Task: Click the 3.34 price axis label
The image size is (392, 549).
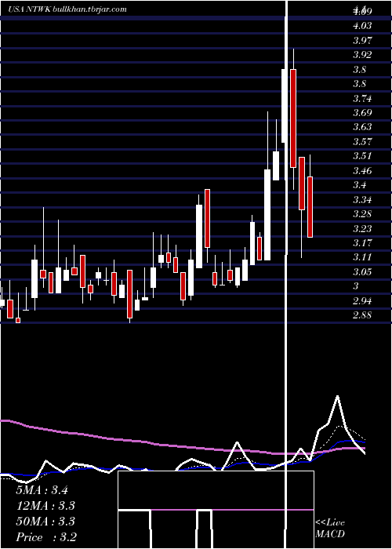Action: [362, 199]
